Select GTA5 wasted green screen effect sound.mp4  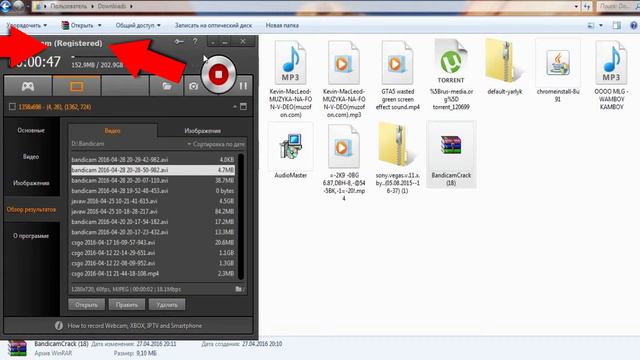[397, 75]
